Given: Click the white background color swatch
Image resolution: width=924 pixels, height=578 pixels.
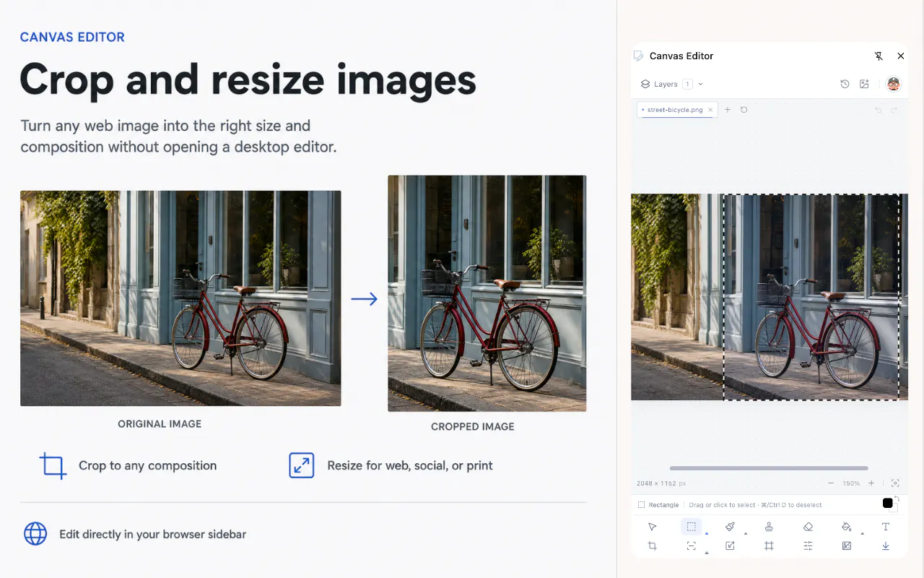Looking at the screenshot, I should point(895,509).
